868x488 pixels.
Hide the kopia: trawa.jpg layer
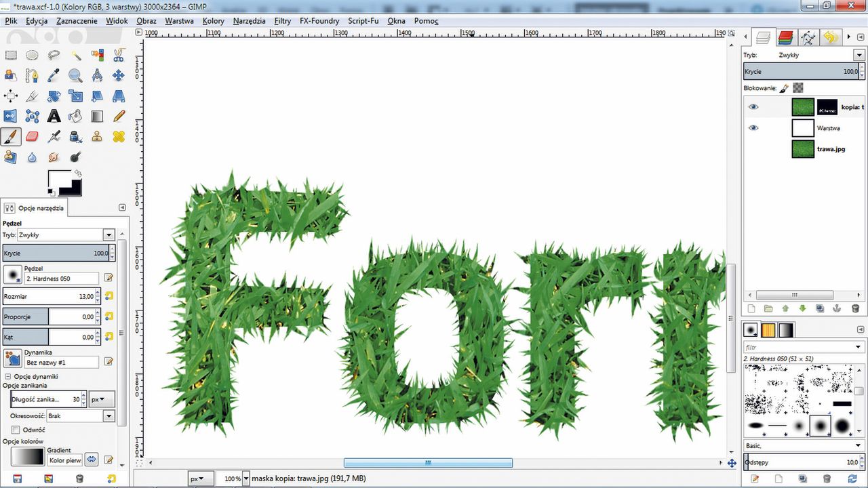click(x=753, y=107)
